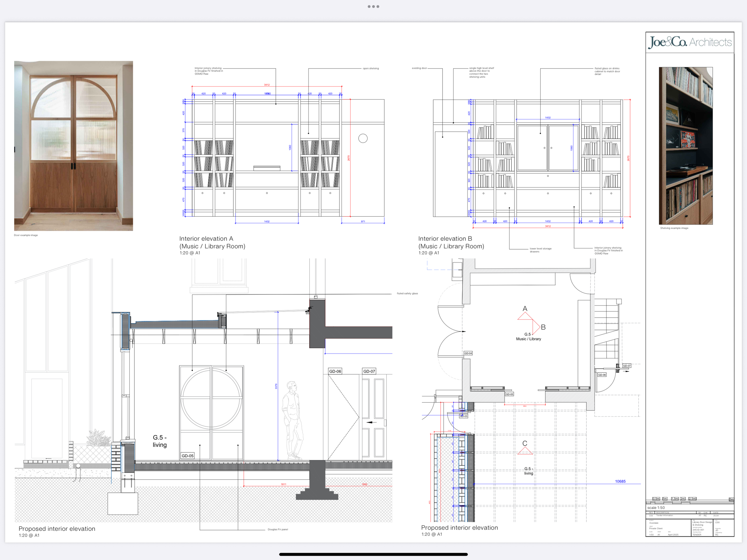Click the circle on elevation A side panel

pos(363,138)
